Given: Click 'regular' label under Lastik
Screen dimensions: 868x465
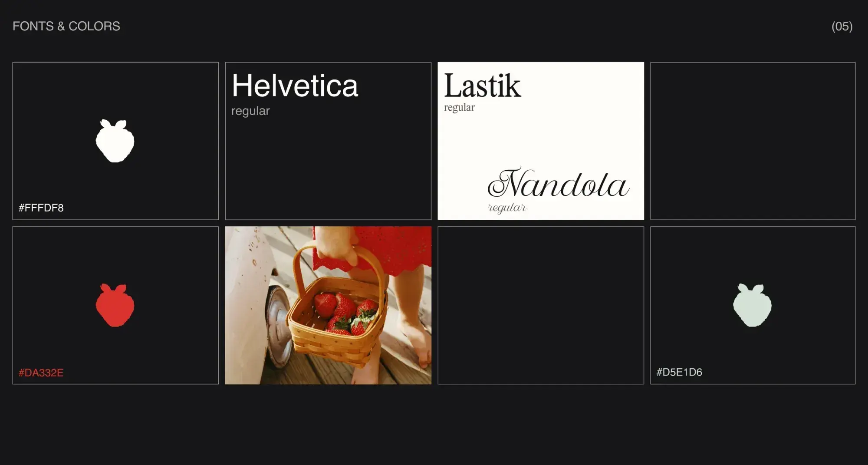Looking at the screenshot, I should coord(459,108).
